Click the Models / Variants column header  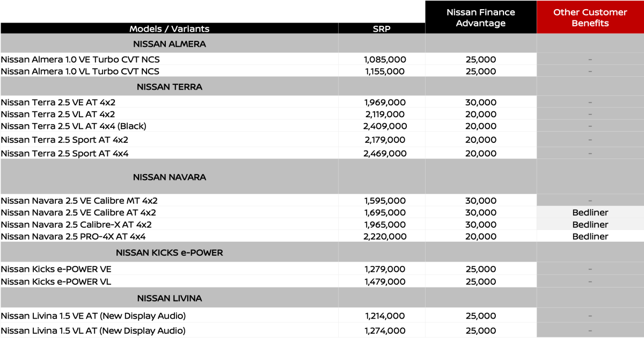pos(169,28)
